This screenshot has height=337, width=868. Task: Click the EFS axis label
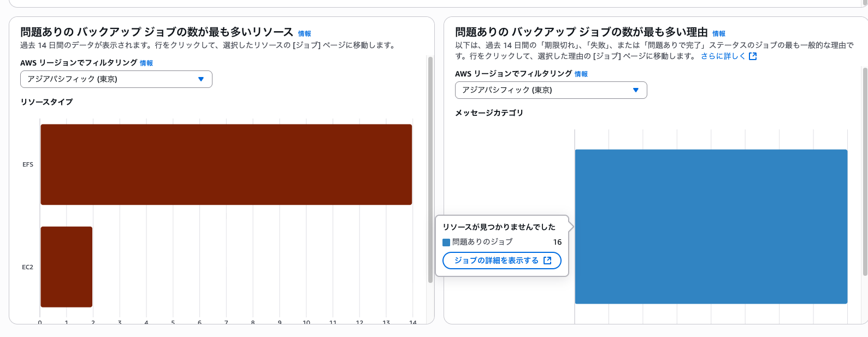28,164
